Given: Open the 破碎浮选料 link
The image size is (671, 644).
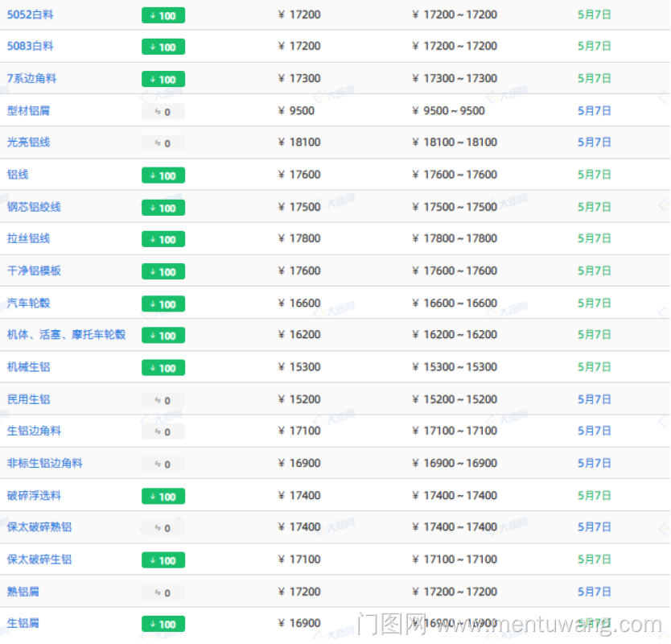Looking at the screenshot, I should coord(35,496).
